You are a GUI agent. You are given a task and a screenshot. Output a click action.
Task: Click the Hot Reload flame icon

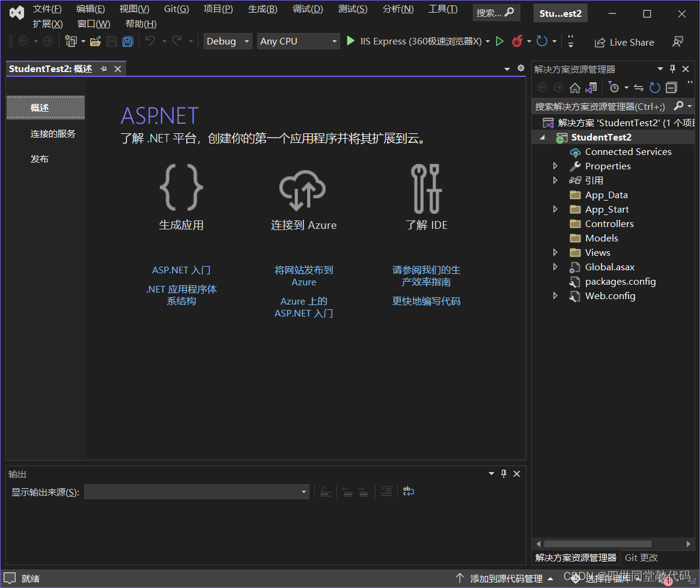517,41
